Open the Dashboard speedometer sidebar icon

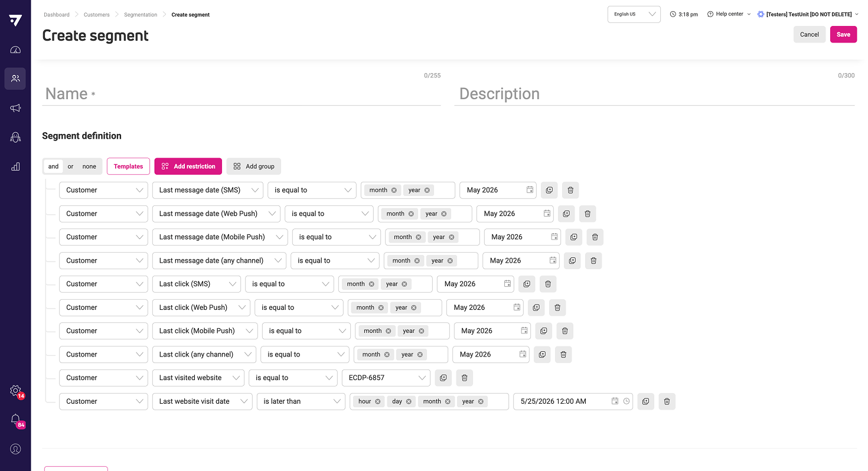(x=15, y=50)
